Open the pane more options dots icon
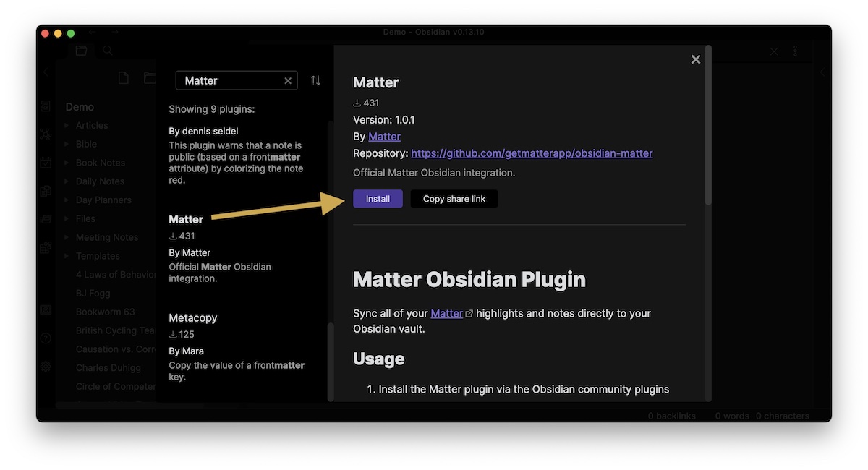 pyautogui.click(x=795, y=51)
